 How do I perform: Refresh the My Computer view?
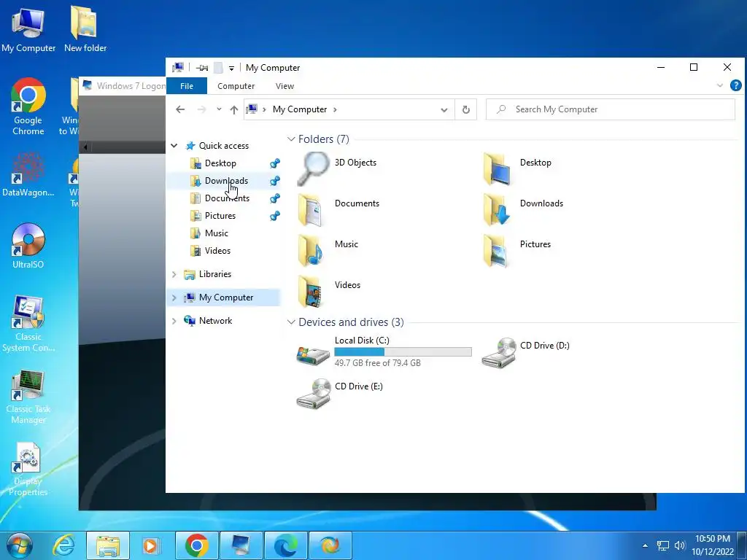pos(466,109)
